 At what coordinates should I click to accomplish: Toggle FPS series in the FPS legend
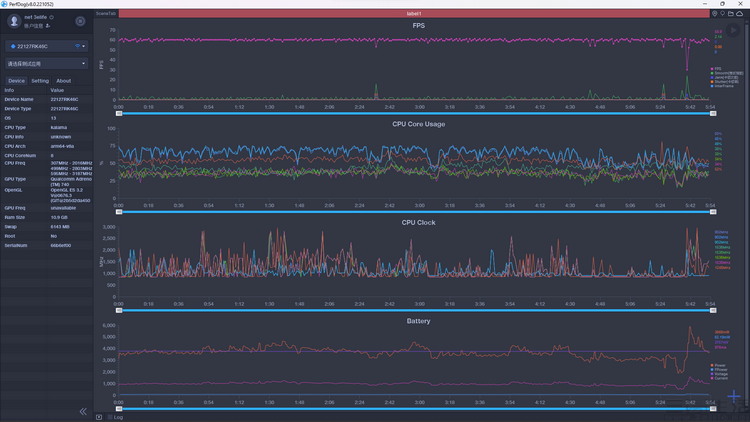(718, 68)
